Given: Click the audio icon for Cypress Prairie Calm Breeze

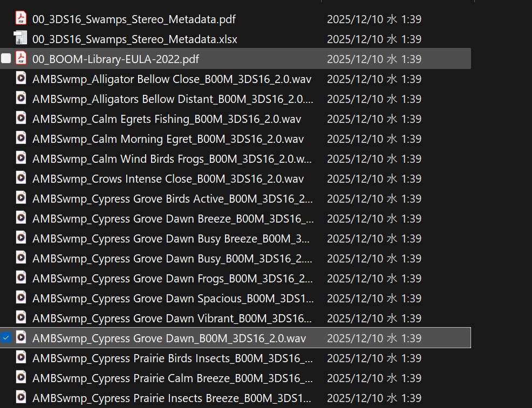Looking at the screenshot, I should (21, 378).
